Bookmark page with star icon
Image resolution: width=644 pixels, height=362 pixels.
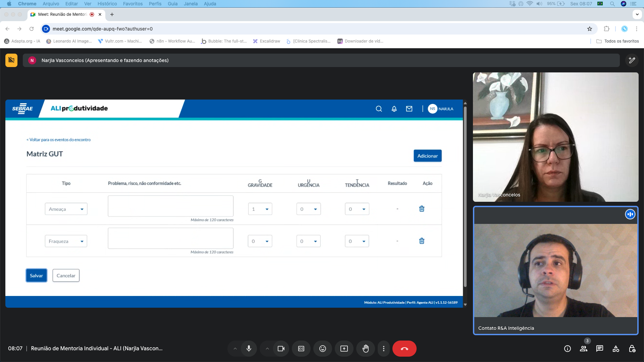tap(589, 29)
